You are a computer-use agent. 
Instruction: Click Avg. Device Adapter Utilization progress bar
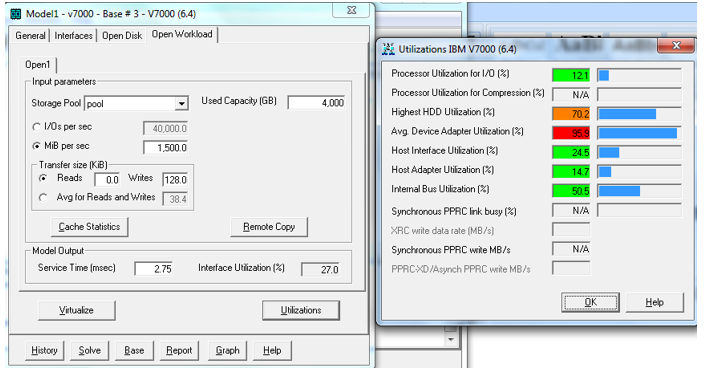640,133
